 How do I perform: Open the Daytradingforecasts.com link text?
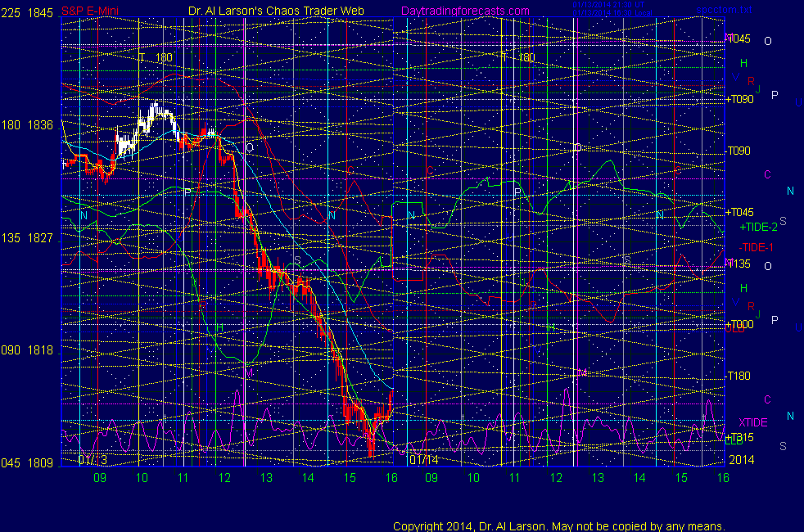(465, 11)
